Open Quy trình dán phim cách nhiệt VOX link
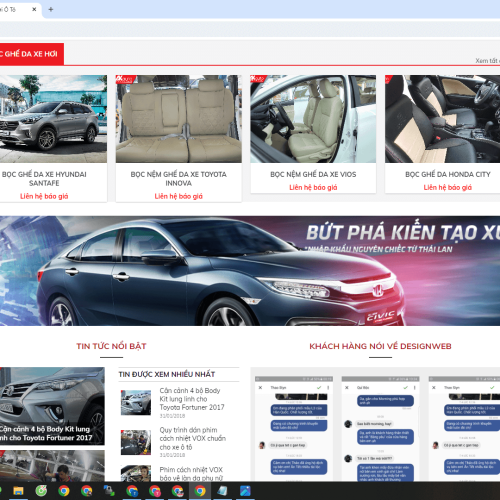Screen dimensions: 500x500 192,439
